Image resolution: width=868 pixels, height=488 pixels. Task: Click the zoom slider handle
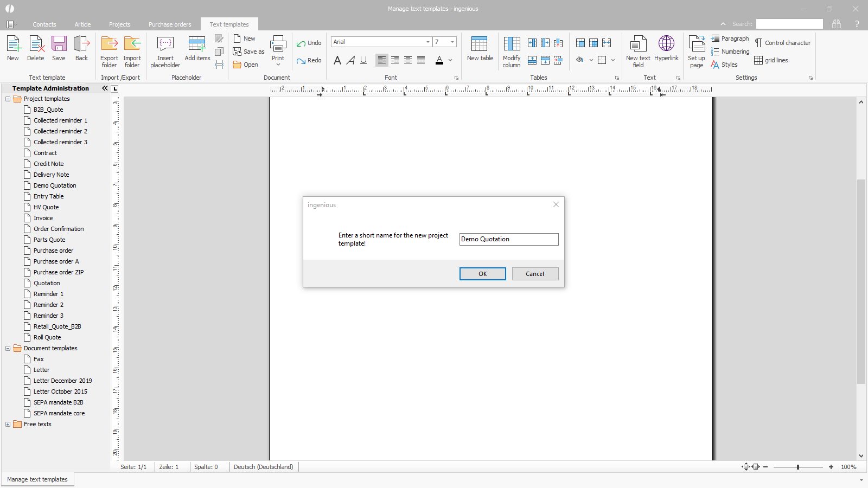click(x=798, y=467)
